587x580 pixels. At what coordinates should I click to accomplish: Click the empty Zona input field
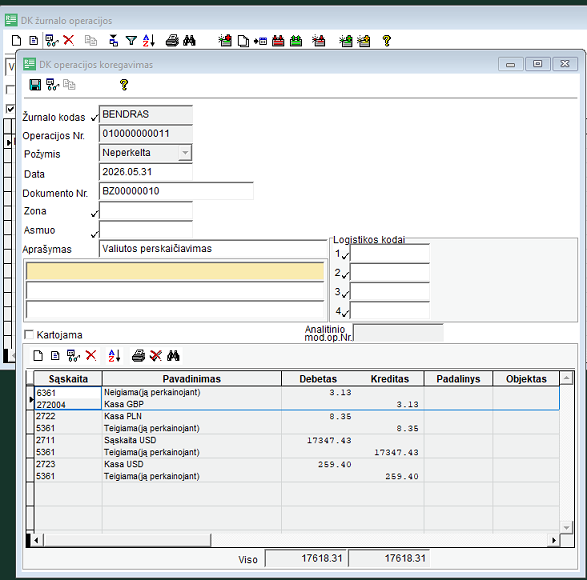[146, 210]
